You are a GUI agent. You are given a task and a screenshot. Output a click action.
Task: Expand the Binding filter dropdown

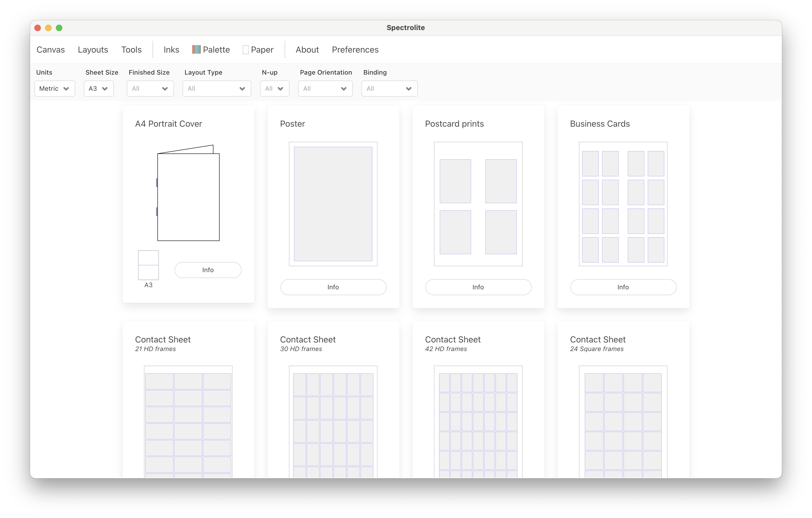389,89
